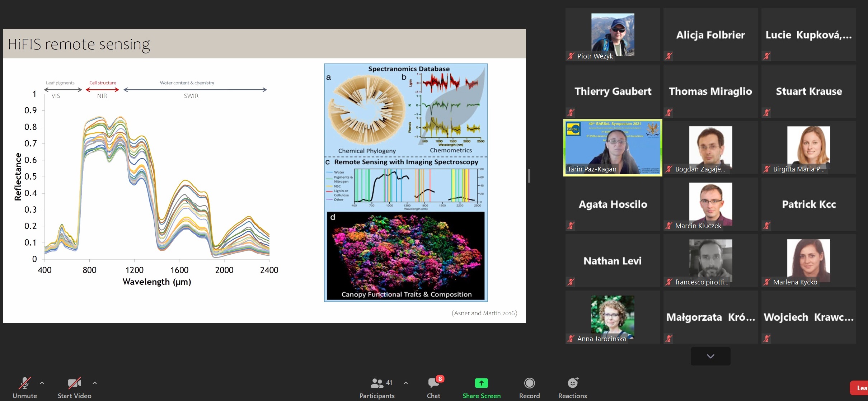
Task: Open the Participants panel icon
Action: (377, 383)
